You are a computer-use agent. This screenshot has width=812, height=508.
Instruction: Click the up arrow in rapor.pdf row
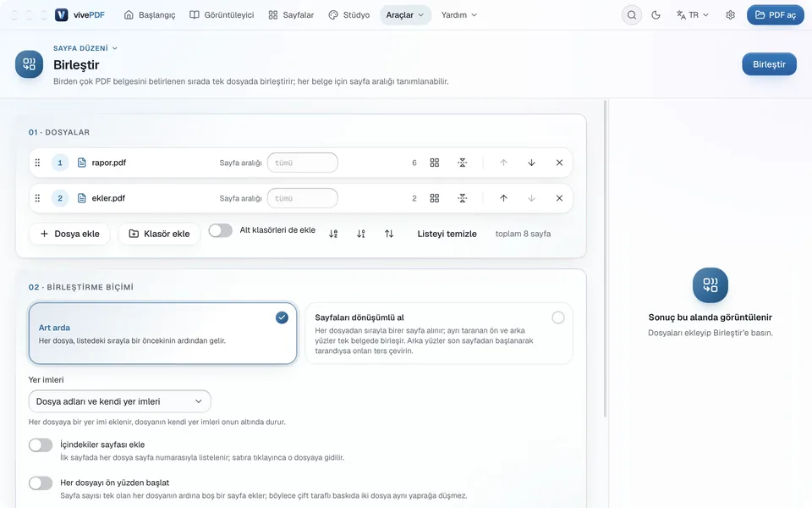(x=503, y=163)
